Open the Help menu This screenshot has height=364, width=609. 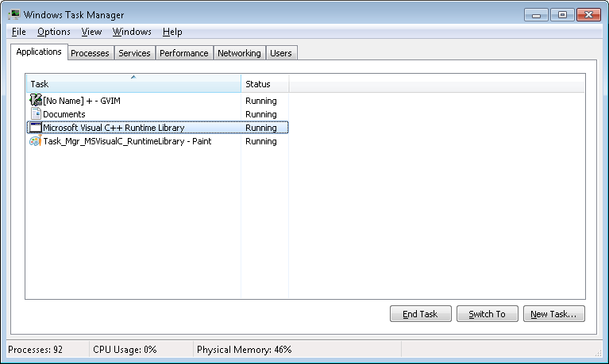coord(172,32)
